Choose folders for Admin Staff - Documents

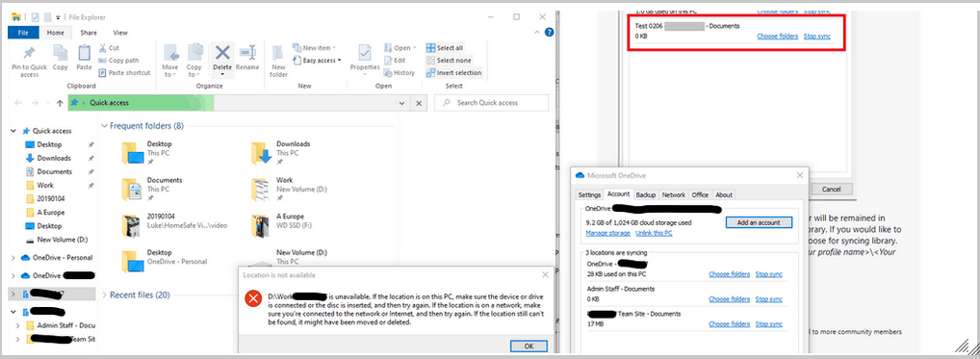pyautogui.click(x=729, y=299)
